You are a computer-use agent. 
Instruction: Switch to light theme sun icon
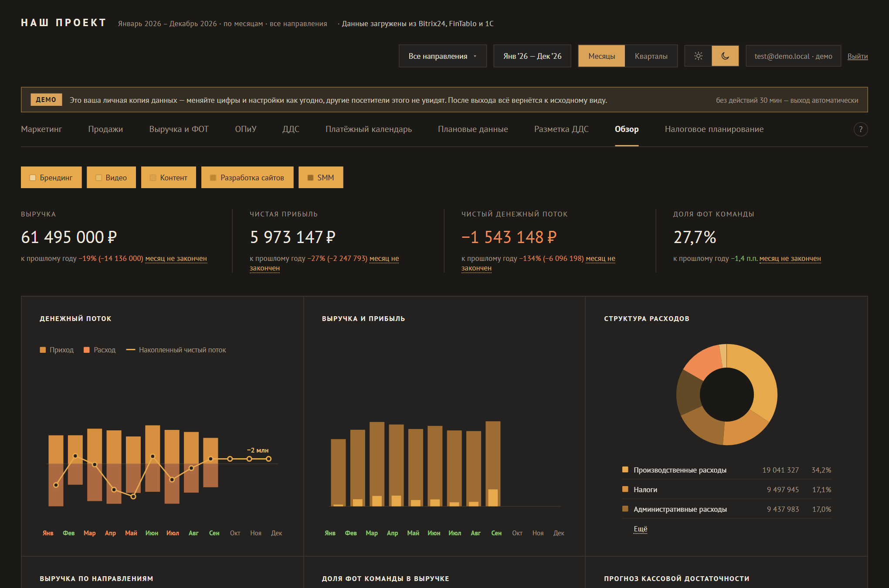click(698, 56)
